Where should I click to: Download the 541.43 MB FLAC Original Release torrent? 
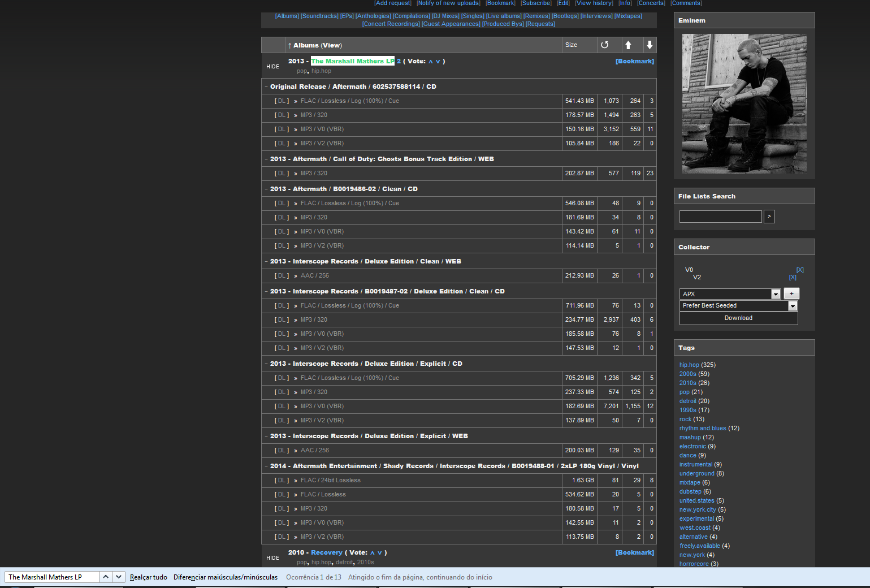282,101
